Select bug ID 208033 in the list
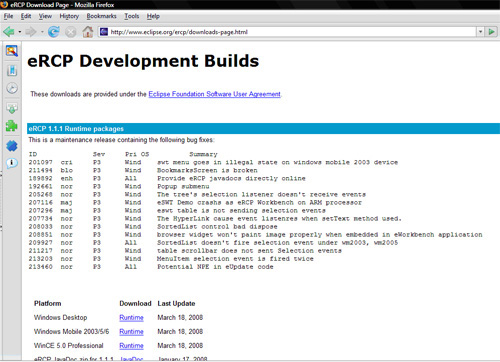The height and width of the screenshot is (362, 500). (x=40, y=227)
